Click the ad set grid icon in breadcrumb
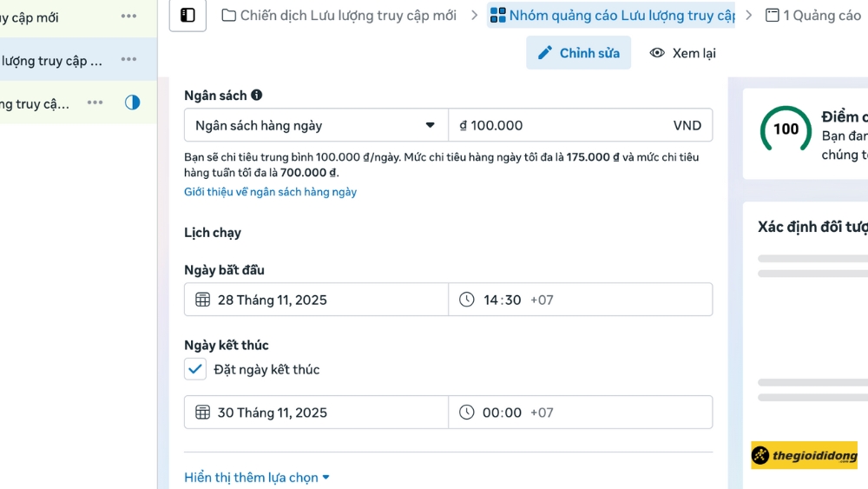868x489 pixels. (497, 15)
